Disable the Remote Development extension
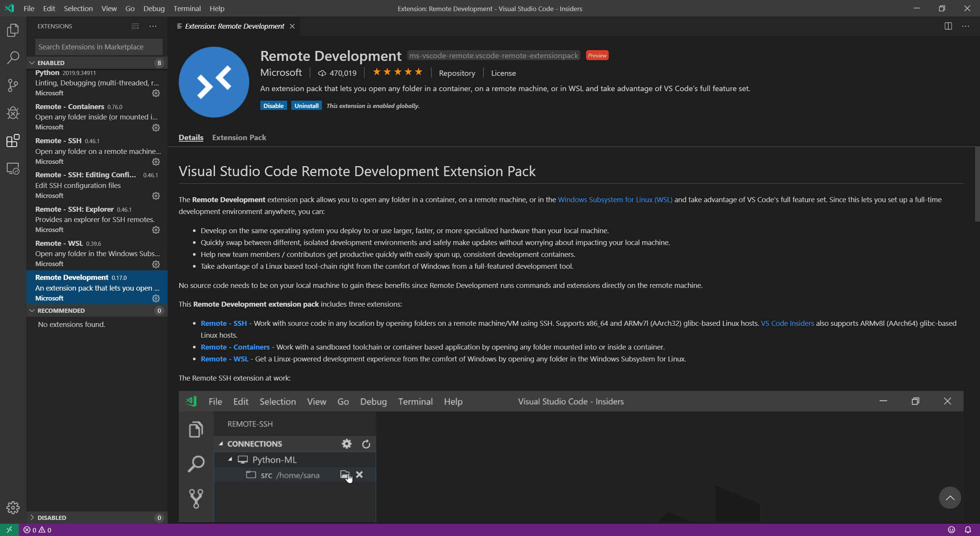 (x=273, y=105)
